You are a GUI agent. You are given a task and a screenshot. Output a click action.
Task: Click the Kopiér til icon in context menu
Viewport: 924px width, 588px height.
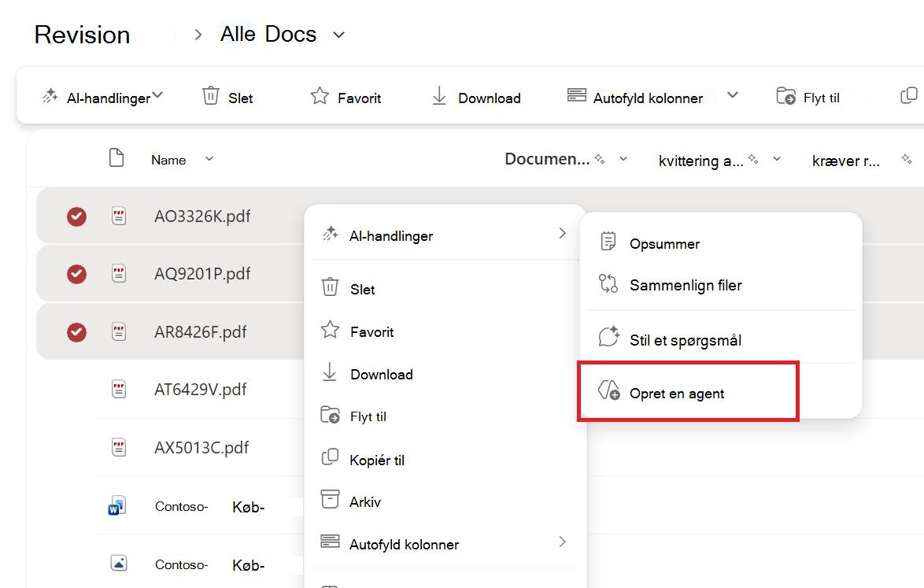point(330,457)
